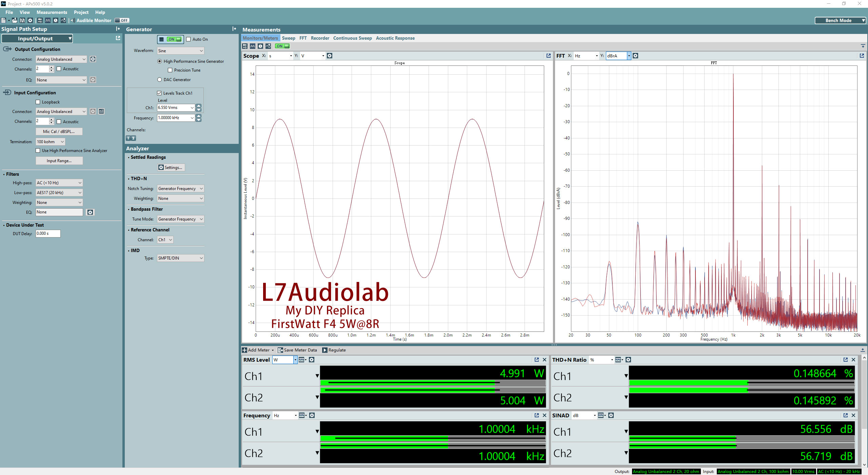Open the Input/Output panel selector dropdown
This screenshot has width=868, height=475.
pos(37,38)
